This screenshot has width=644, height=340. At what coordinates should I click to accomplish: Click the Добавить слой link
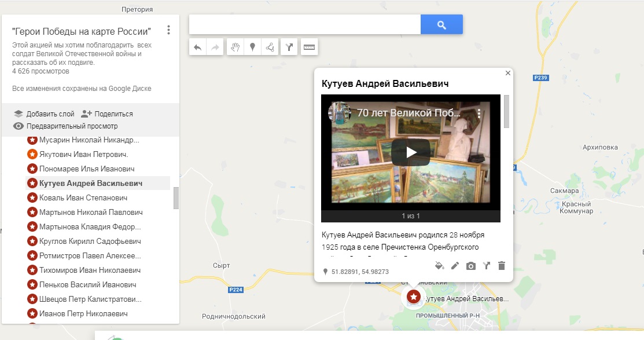(50, 114)
